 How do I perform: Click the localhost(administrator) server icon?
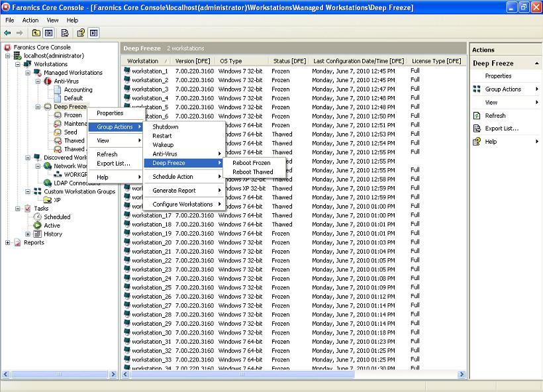coord(18,56)
